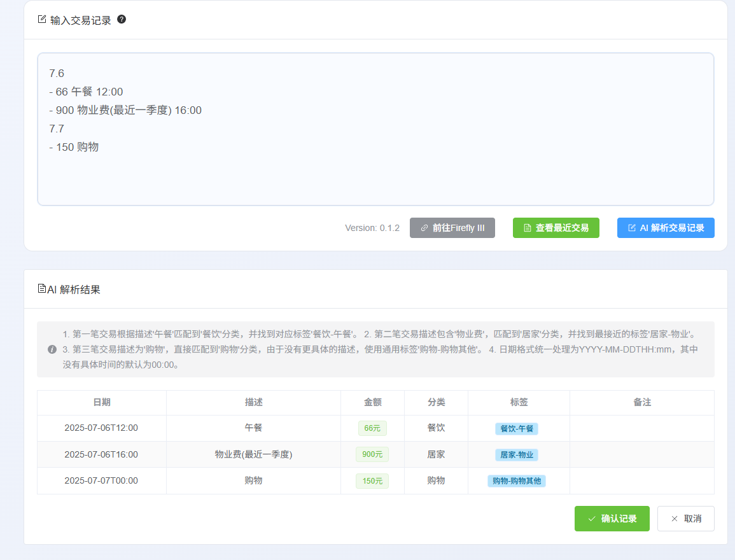Open 前往Firefly III link button
This screenshot has width=735, height=560.
(x=452, y=228)
